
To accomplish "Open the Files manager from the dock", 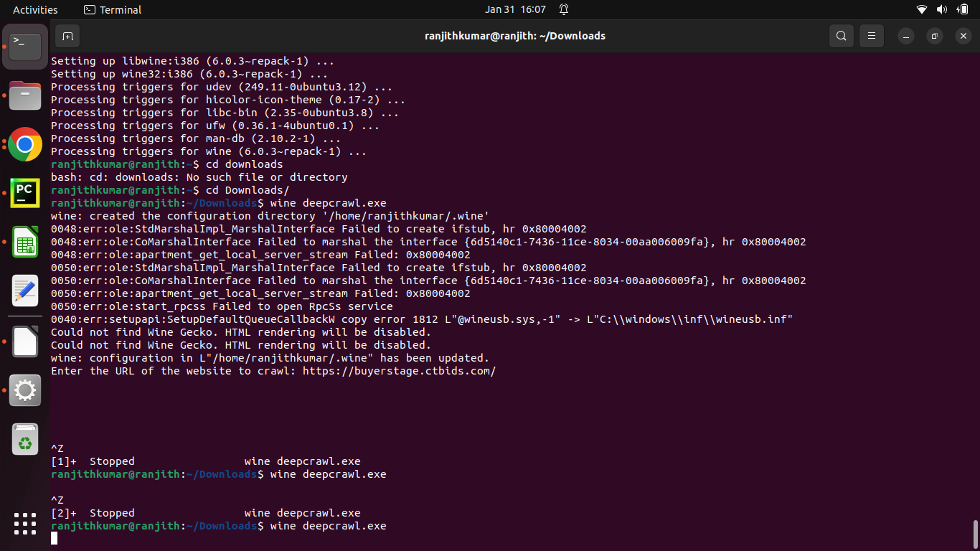I will pyautogui.click(x=25, y=95).
